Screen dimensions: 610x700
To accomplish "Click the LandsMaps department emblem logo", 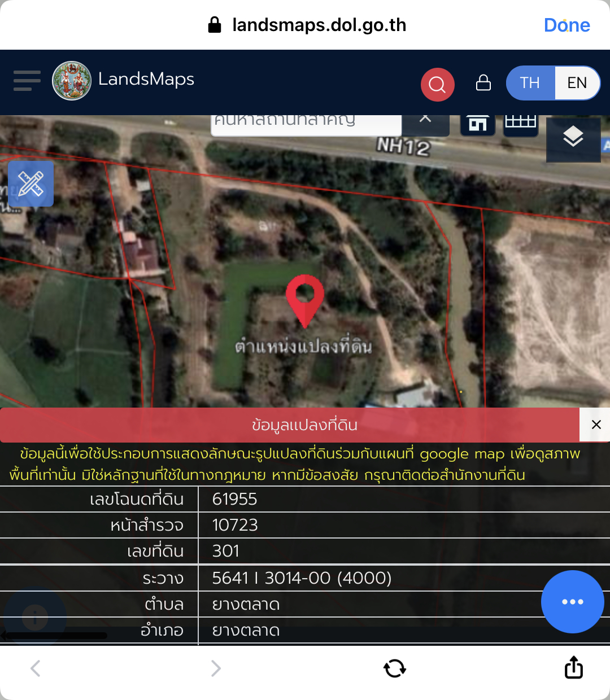I will tap(72, 81).
